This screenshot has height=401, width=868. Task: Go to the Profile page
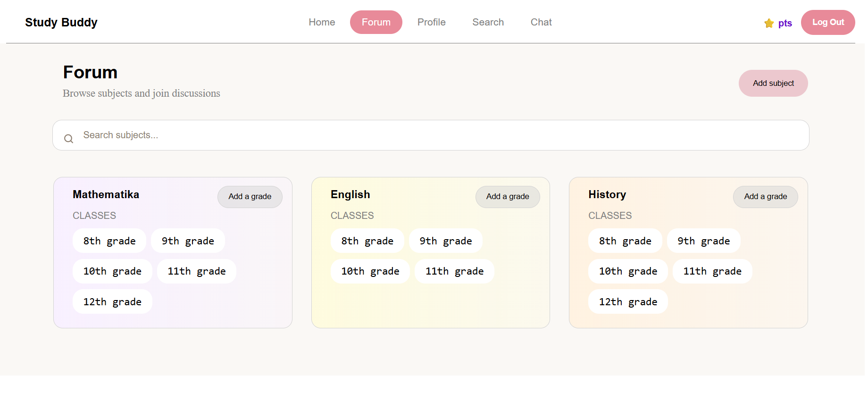(x=431, y=22)
